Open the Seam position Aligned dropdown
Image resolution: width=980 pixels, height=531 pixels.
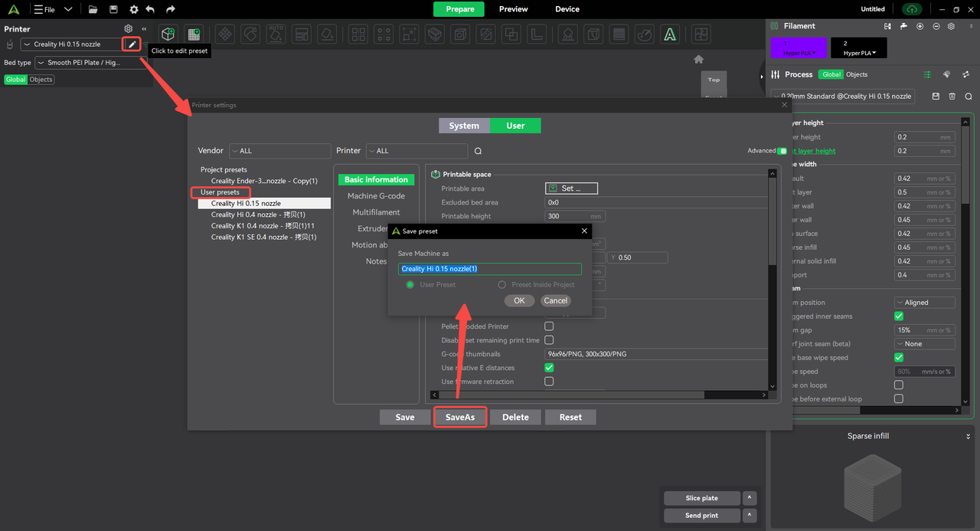pos(925,303)
